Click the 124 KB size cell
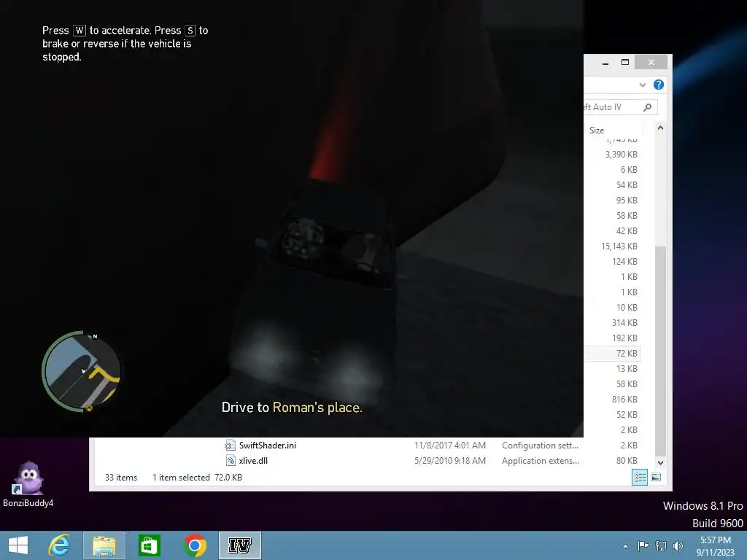The image size is (747, 560). 624,262
